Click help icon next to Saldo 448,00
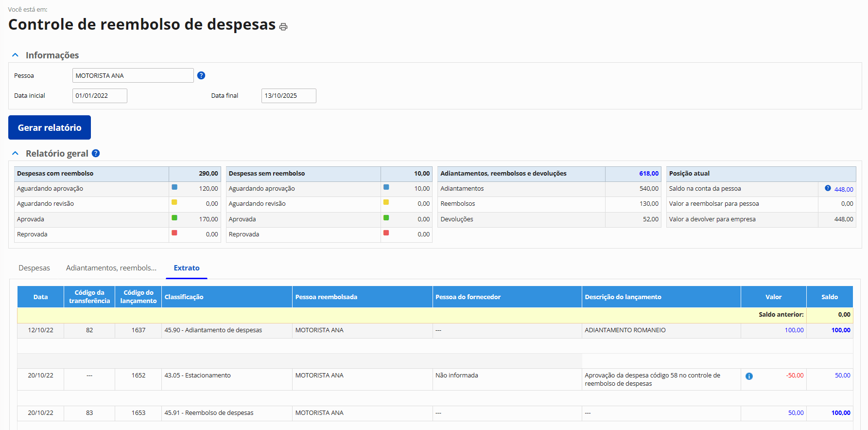 click(828, 188)
